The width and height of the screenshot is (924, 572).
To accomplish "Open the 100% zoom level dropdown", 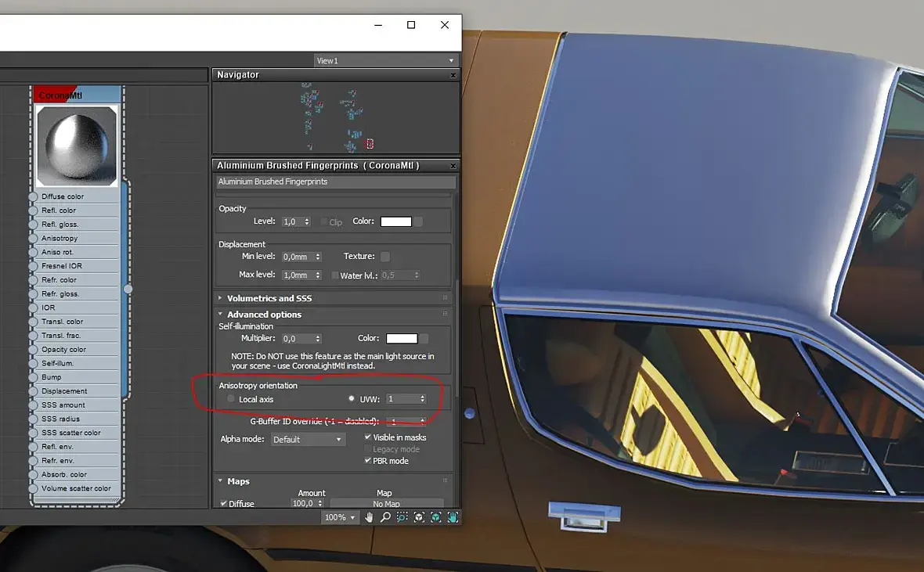I will pos(340,517).
